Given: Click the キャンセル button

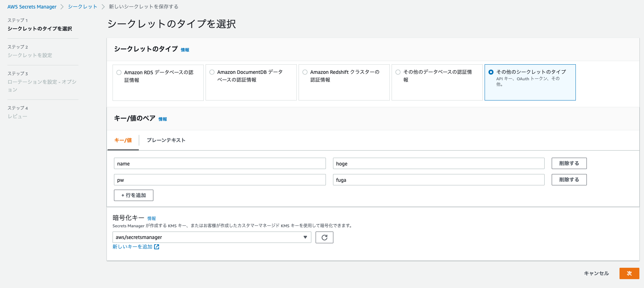Looking at the screenshot, I should tap(596, 273).
